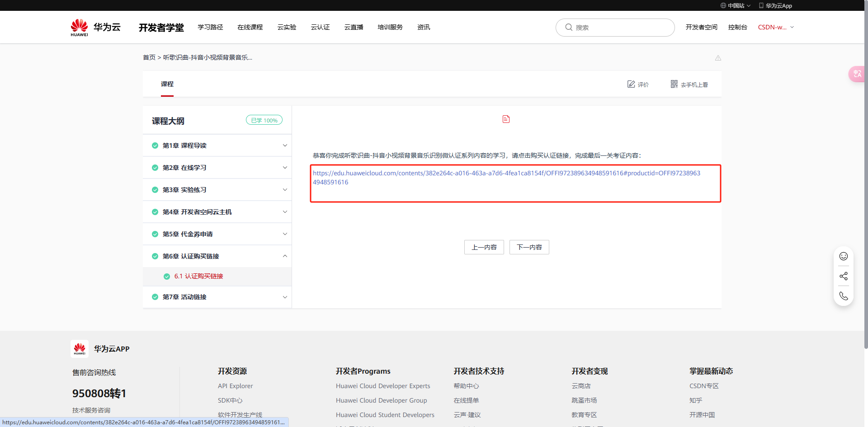
Task: Click the pink floating assistant icon
Action: [857, 74]
